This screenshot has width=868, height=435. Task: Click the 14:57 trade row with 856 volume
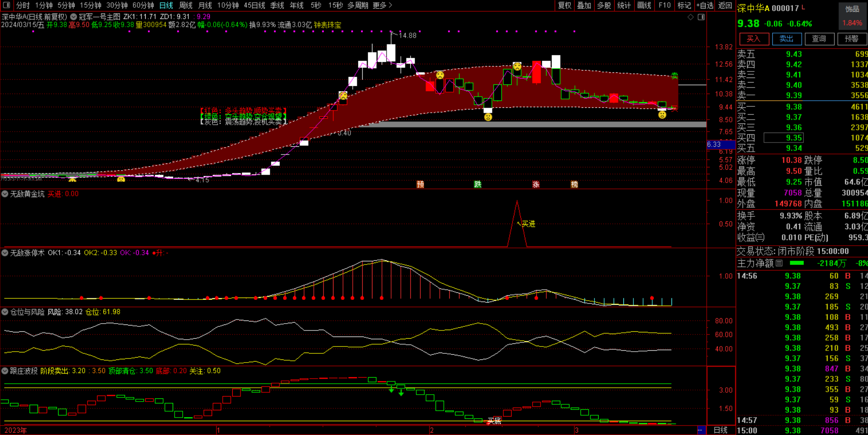(x=802, y=420)
